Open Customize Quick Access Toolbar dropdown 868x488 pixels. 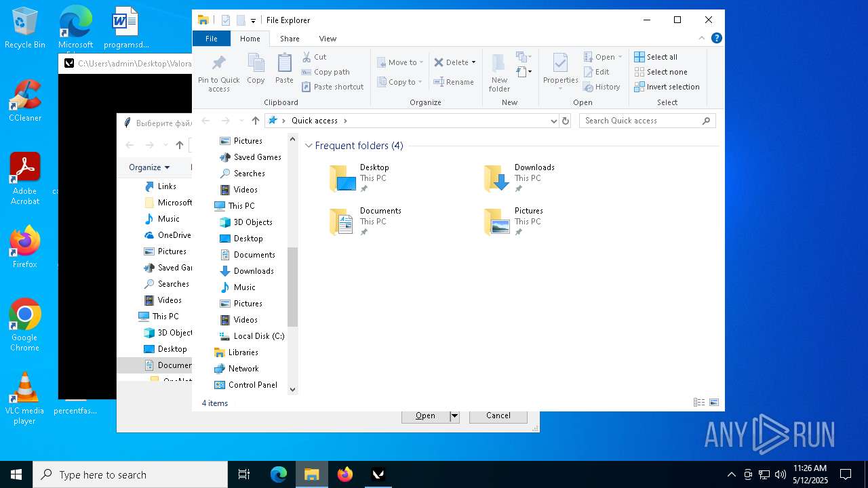pos(253,20)
